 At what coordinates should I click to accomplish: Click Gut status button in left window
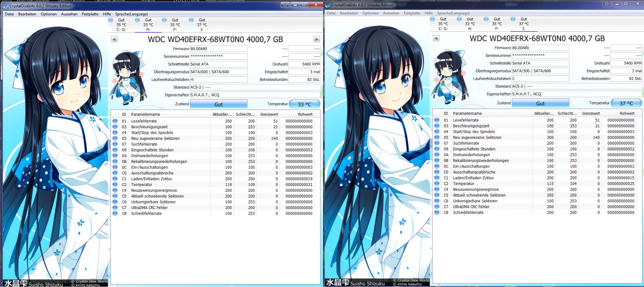point(219,104)
